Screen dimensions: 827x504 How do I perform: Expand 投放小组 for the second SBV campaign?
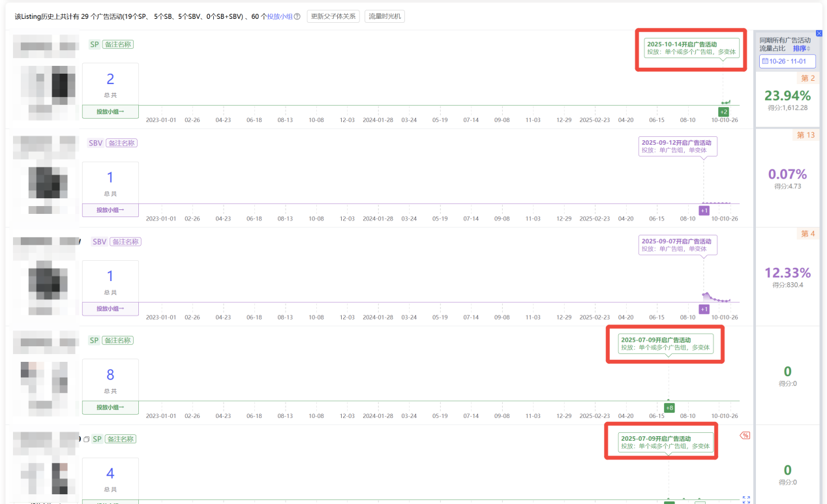[x=110, y=309]
